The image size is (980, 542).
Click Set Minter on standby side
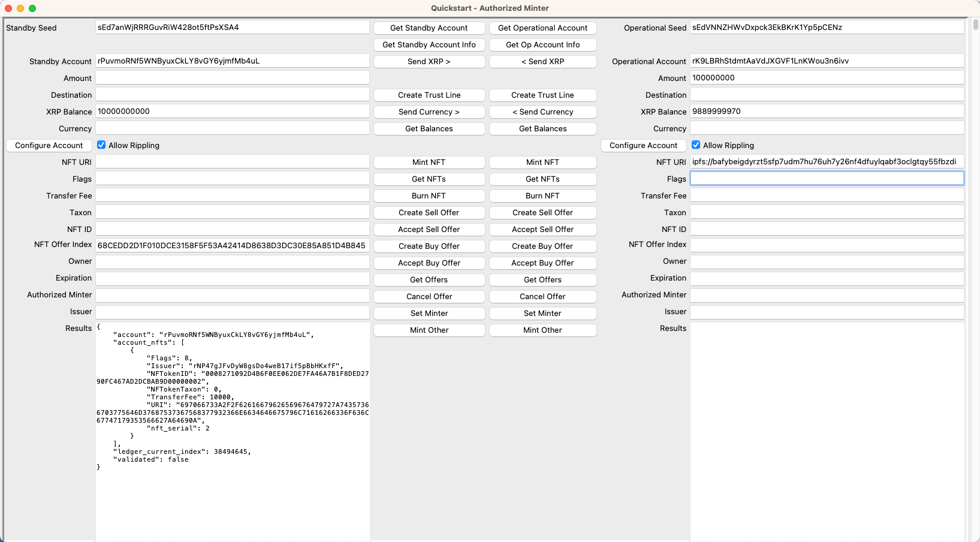pyautogui.click(x=429, y=313)
